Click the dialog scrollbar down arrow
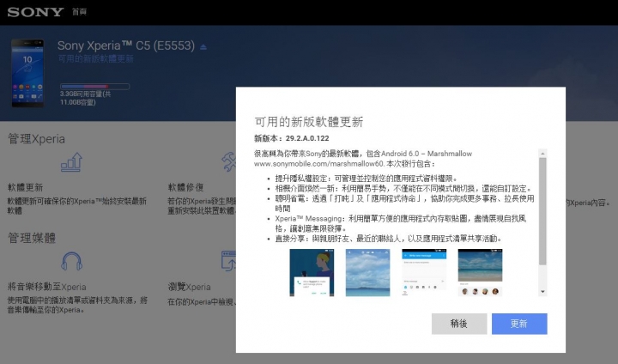The image size is (618, 364). [542, 292]
